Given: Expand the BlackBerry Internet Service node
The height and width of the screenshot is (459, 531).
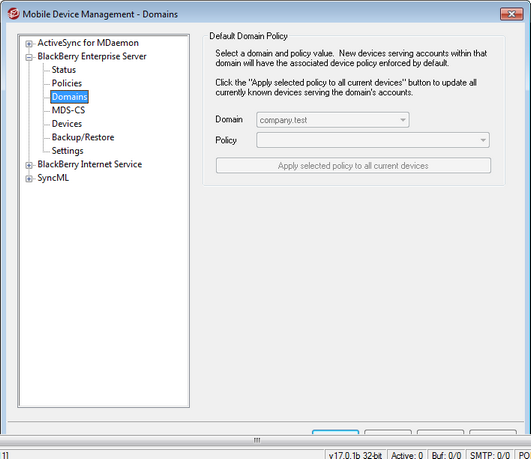Looking at the screenshot, I should [29, 165].
